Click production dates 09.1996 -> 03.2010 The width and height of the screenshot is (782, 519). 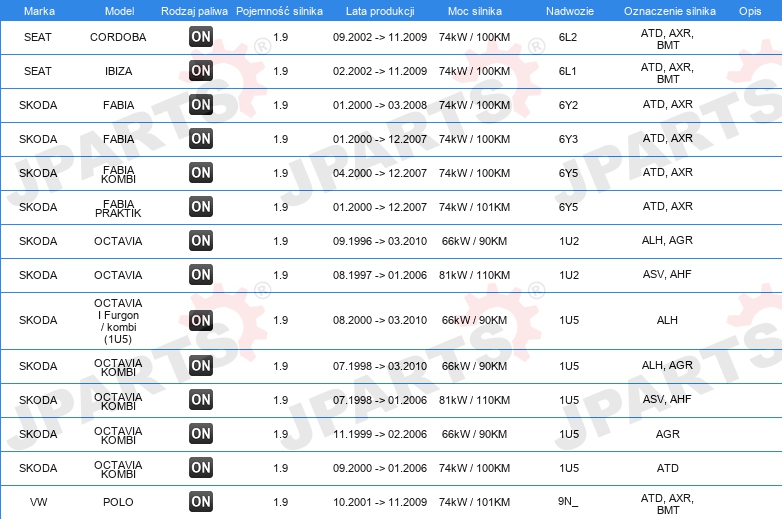pyautogui.click(x=380, y=241)
